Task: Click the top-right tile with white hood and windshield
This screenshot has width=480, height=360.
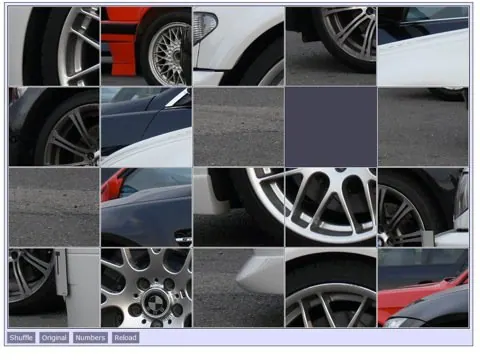Action: click(x=423, y=46)
